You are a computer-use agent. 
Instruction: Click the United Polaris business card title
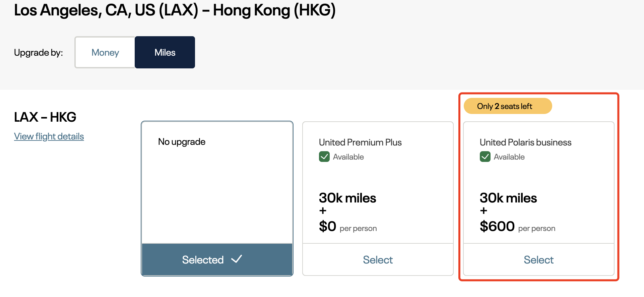pyautogui.click(x=525, y=142)
